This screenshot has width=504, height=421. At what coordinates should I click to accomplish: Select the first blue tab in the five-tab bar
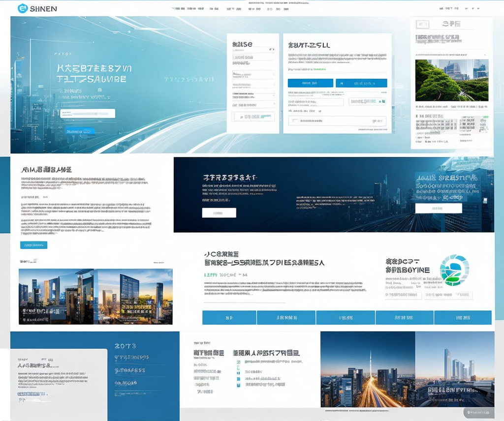click(x=229, y=318)
